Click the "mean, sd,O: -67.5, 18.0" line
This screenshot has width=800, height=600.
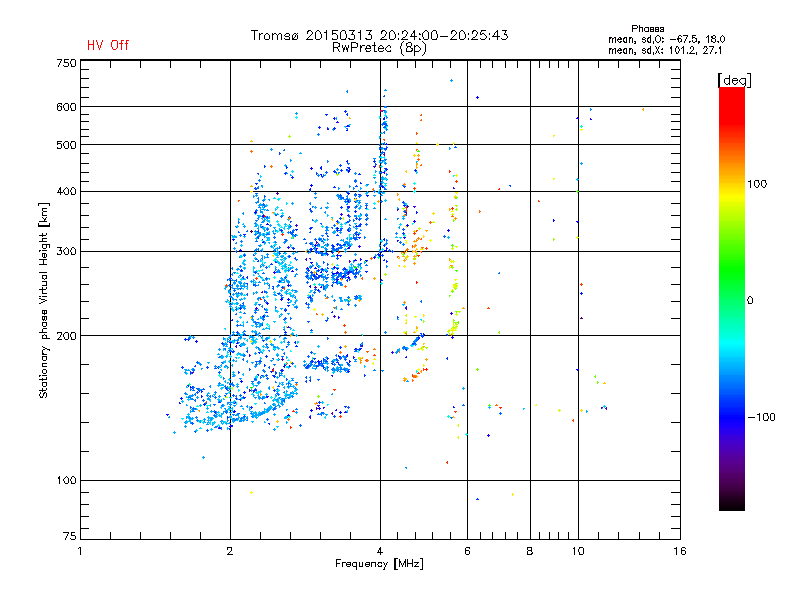666,39
